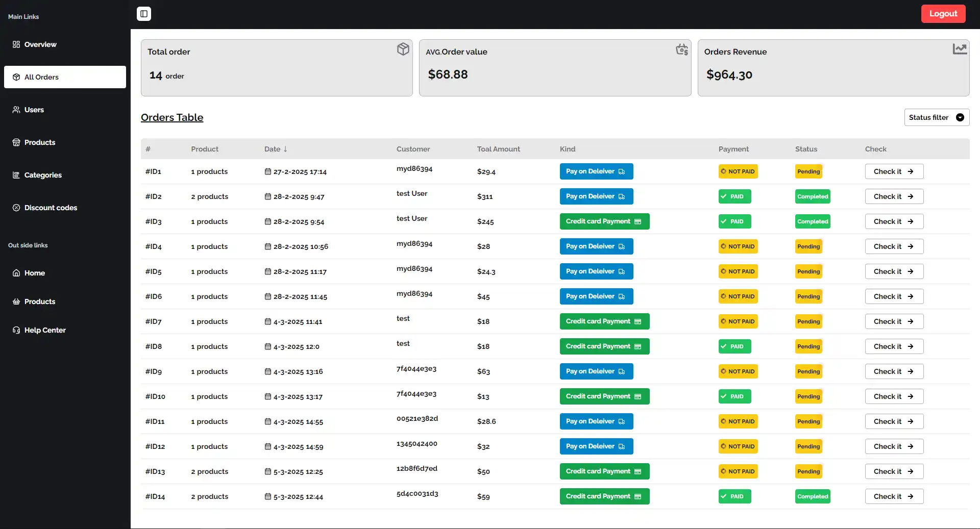Click the card icon on #ID3 Credit card Payment
Image resolution: width=980 pixels, height=529 pixels.
click(638, 221)
